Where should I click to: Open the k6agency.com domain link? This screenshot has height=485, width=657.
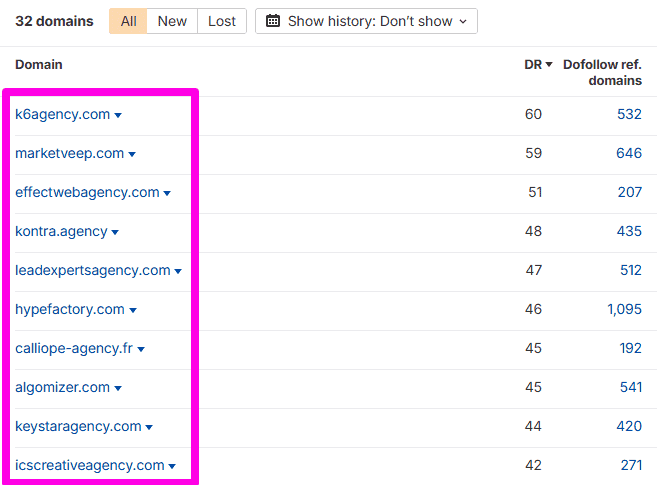62,114
